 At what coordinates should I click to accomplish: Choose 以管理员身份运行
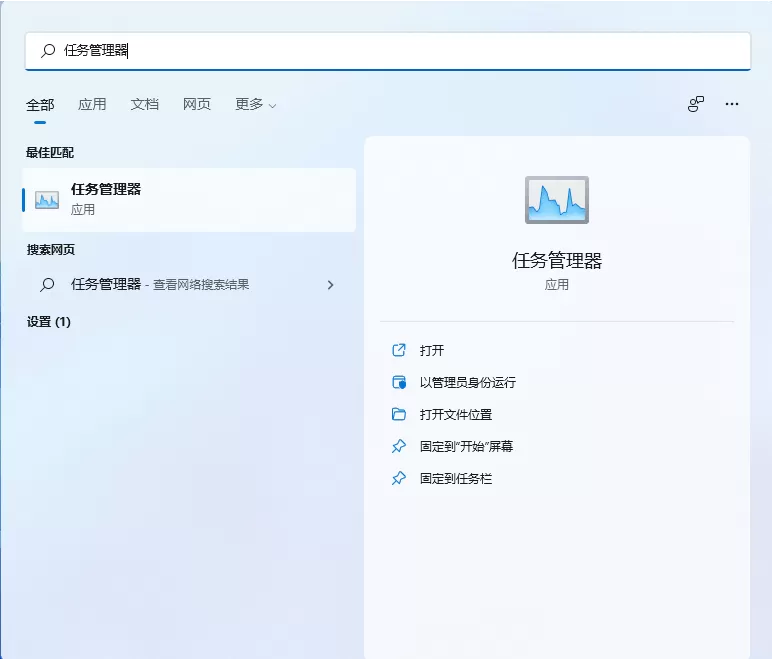click(468, 382)
